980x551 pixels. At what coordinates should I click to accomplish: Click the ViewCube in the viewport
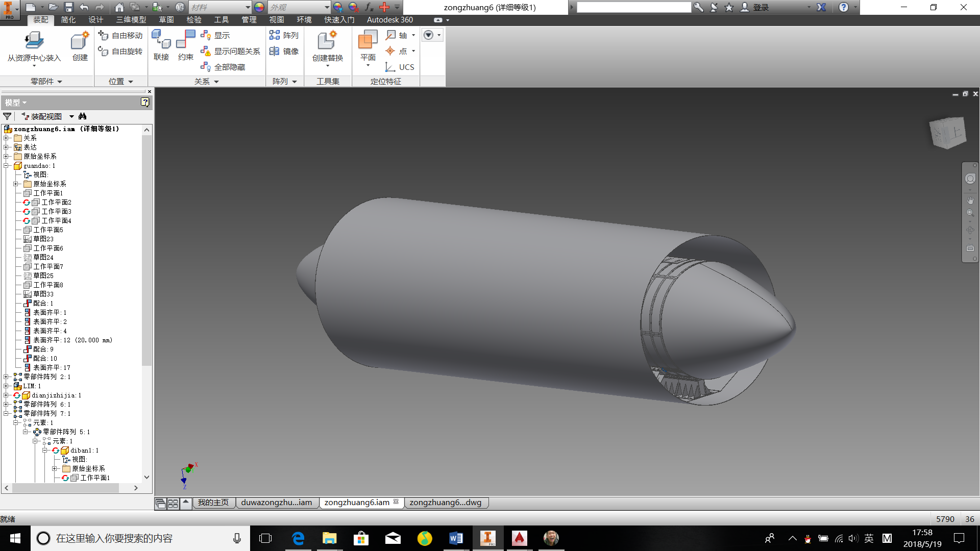point(948,133)
